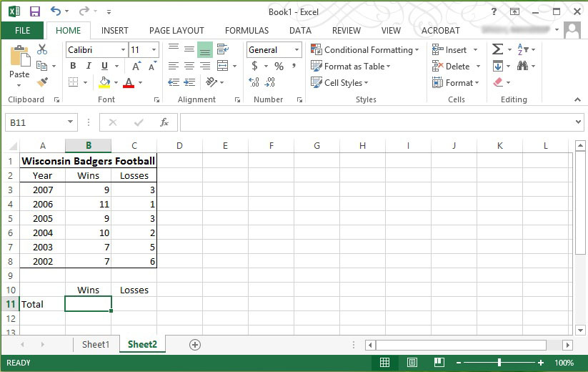Zoom in with the plus button
The image size is (588, 372).
pos(540,363)
